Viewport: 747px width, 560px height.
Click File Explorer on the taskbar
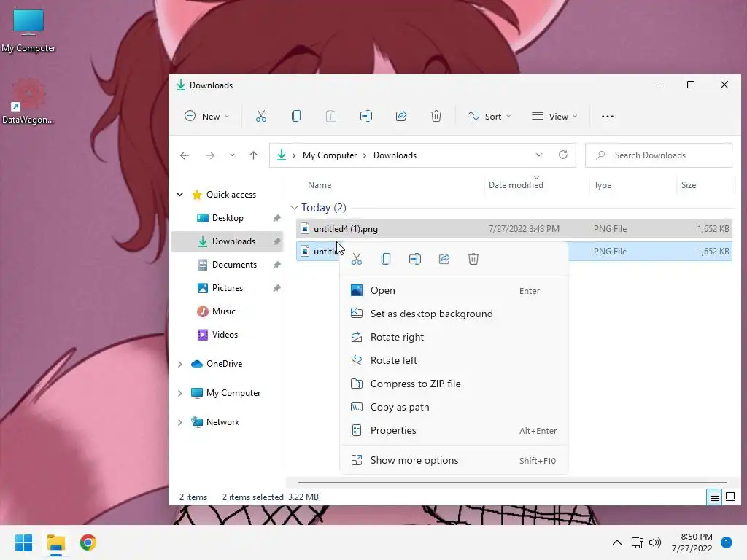point(56,542)
